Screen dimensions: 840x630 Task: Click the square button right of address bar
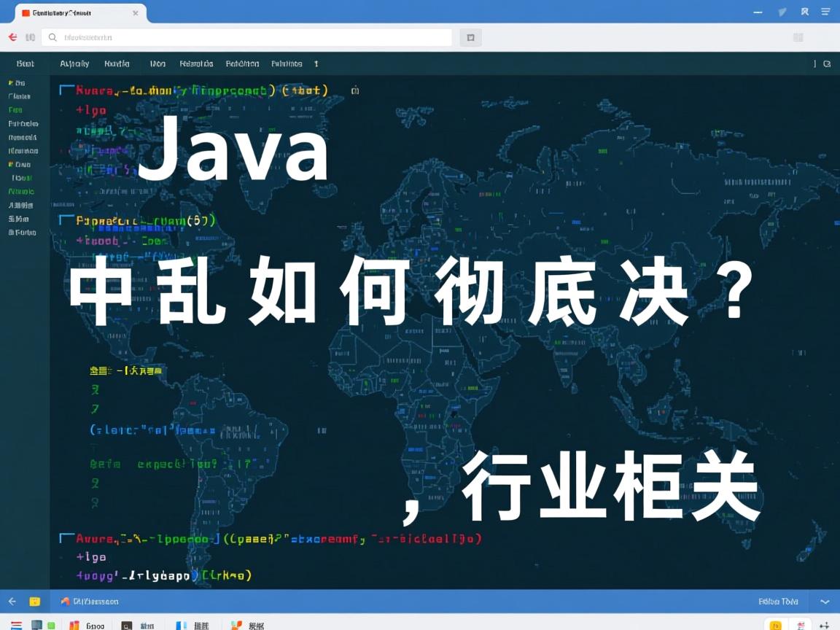click(470, 37)
